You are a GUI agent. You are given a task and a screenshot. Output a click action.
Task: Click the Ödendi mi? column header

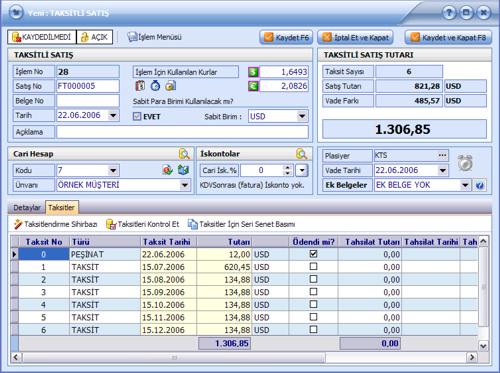click(x=313, y=242)
